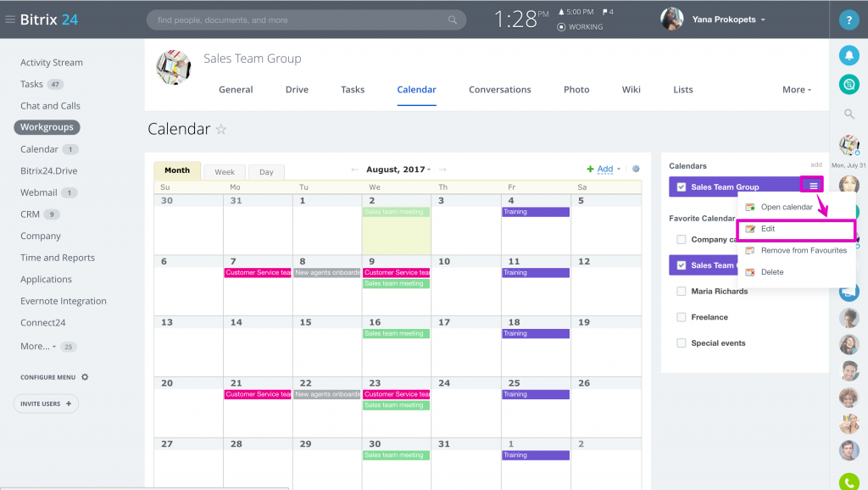Open the workgroup avatar in the right contact bar
This screenshot has height=490, width=868.
pos(849,145)
